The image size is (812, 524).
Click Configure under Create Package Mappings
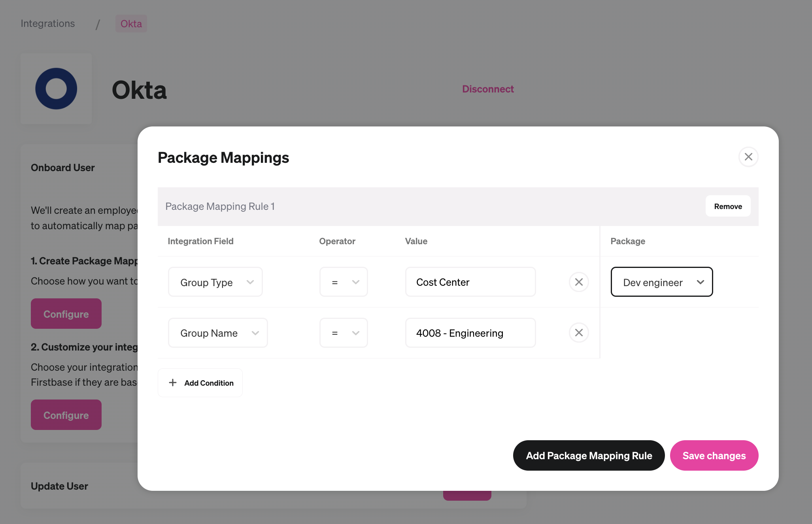click(66, 314)
